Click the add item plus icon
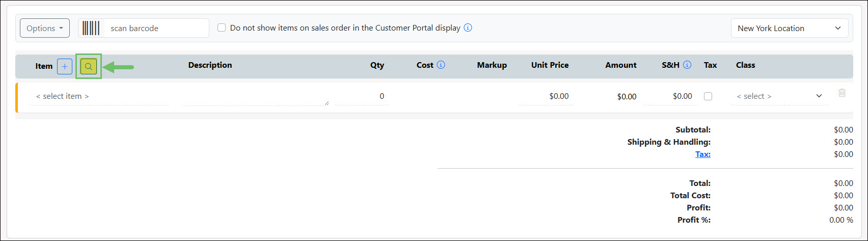Screen dimensions: 868x241 pos(65,66)
